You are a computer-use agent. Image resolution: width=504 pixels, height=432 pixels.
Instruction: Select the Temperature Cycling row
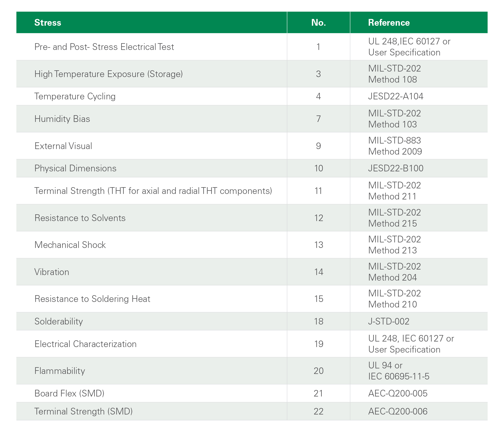pyautogui.click(x=75, y=96)
